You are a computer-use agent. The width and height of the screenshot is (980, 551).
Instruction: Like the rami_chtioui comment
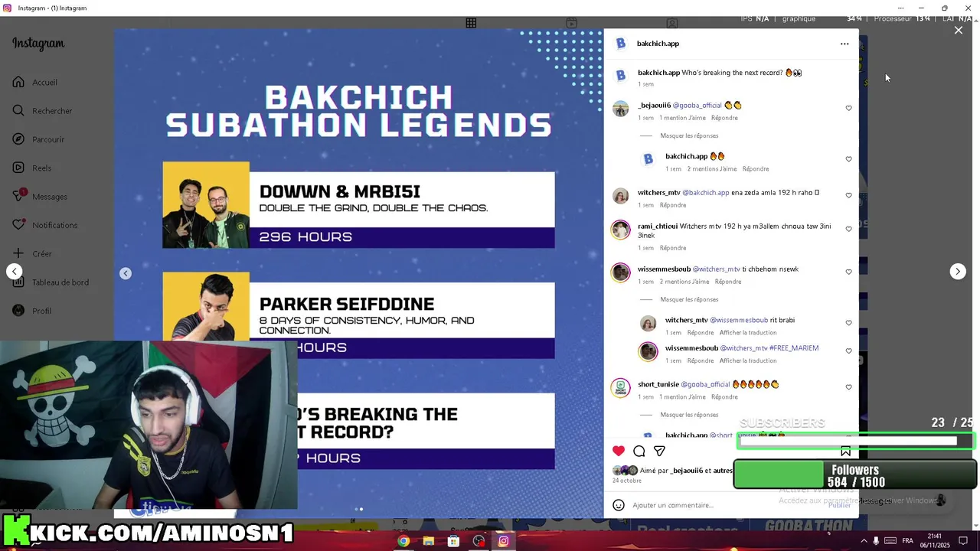click(848, 229)
